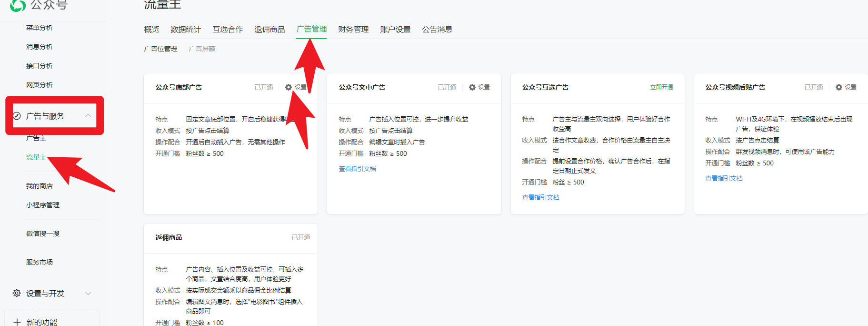Click the 返佣商品 card title
Viewport: 868px width, 326px height.
tap(169, 237)
